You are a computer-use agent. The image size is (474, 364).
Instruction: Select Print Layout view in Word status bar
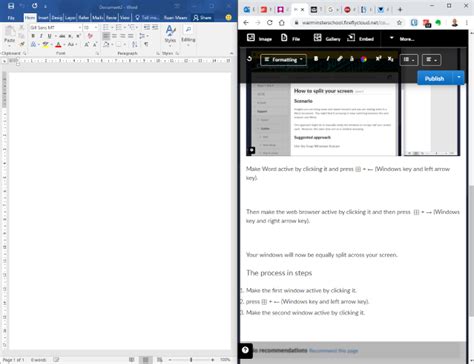click(146, 360)
